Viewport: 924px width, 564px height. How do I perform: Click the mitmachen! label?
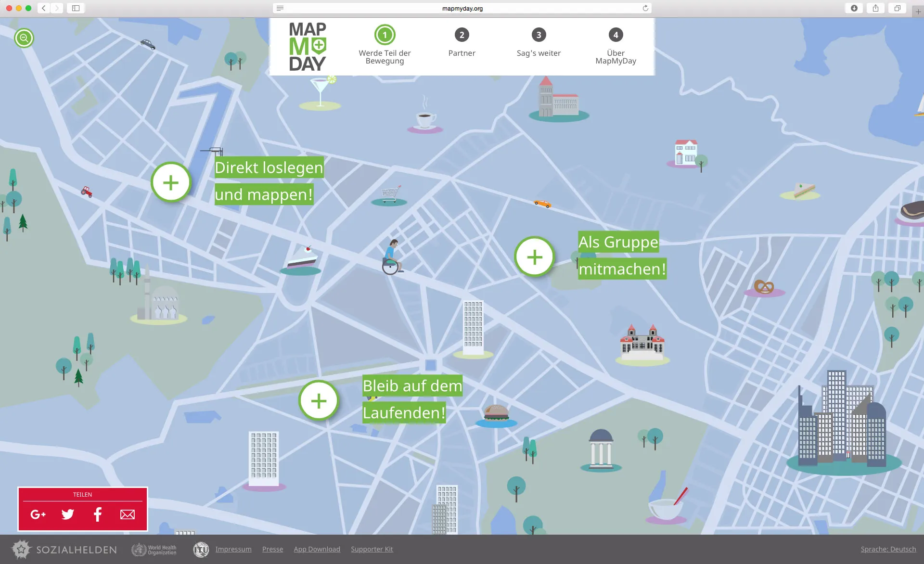pos(622,269)
